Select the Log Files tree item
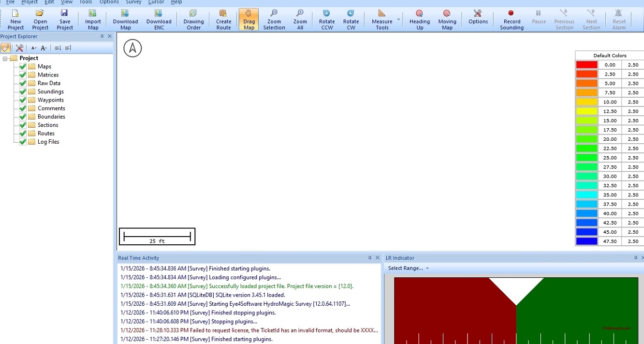 (48, 142)
